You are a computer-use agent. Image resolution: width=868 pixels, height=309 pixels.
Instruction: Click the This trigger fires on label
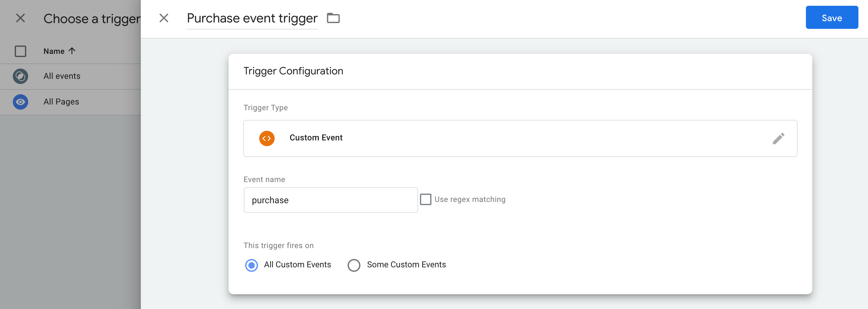(278, 245)
